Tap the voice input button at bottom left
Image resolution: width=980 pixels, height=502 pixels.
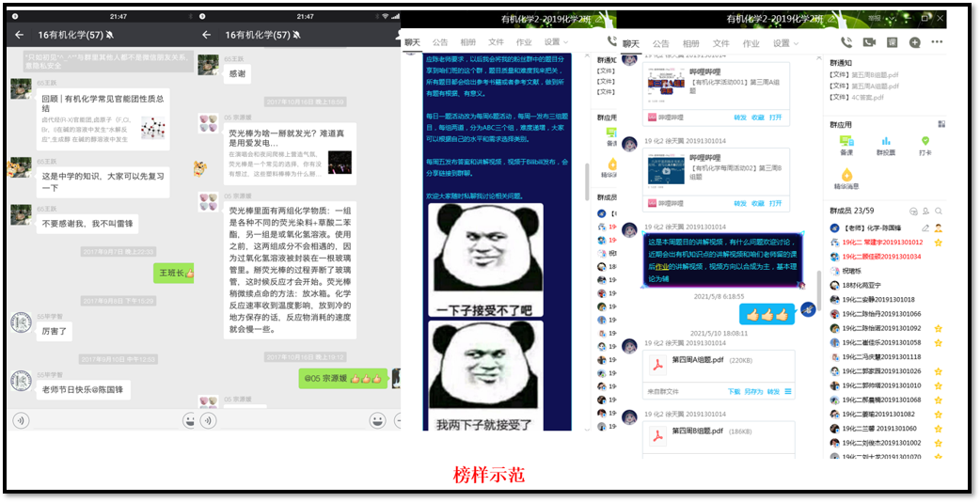(x=20, y=420)
